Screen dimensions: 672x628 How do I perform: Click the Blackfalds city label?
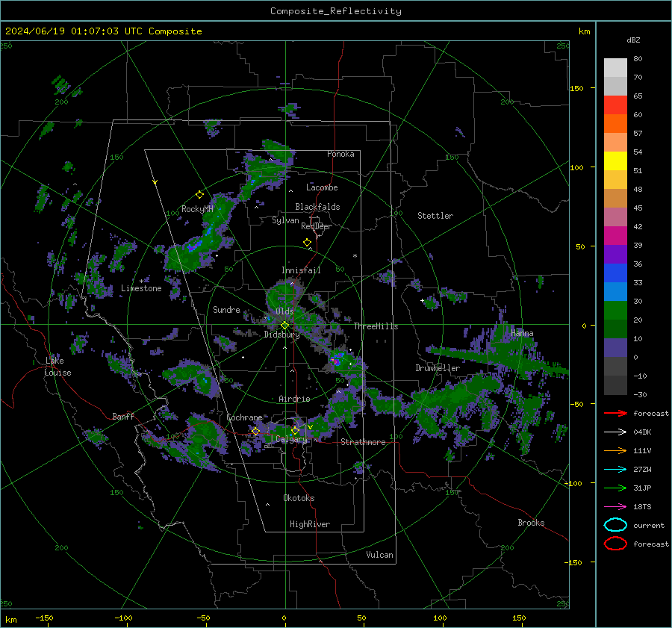pyautogui.click(x=317, y=207)
